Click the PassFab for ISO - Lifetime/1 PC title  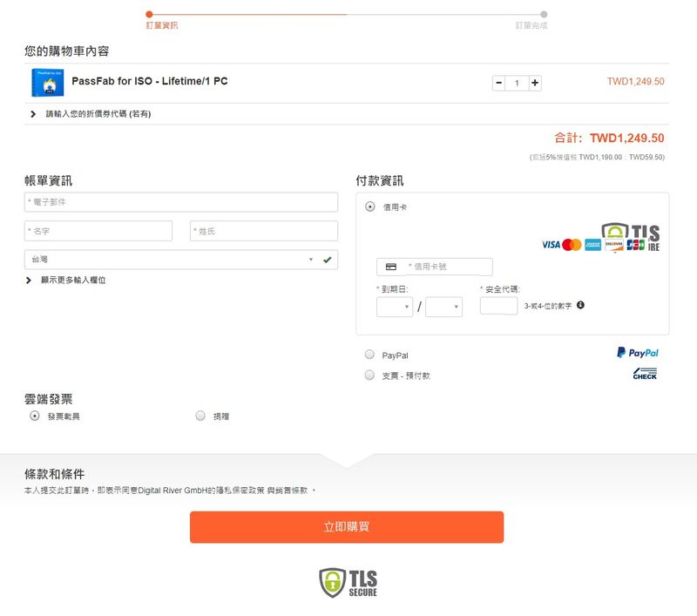coord(150,81)
